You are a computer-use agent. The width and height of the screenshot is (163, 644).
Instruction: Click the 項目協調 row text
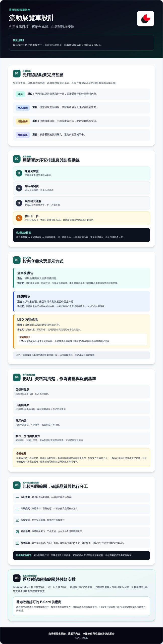(x=52, y=532)
